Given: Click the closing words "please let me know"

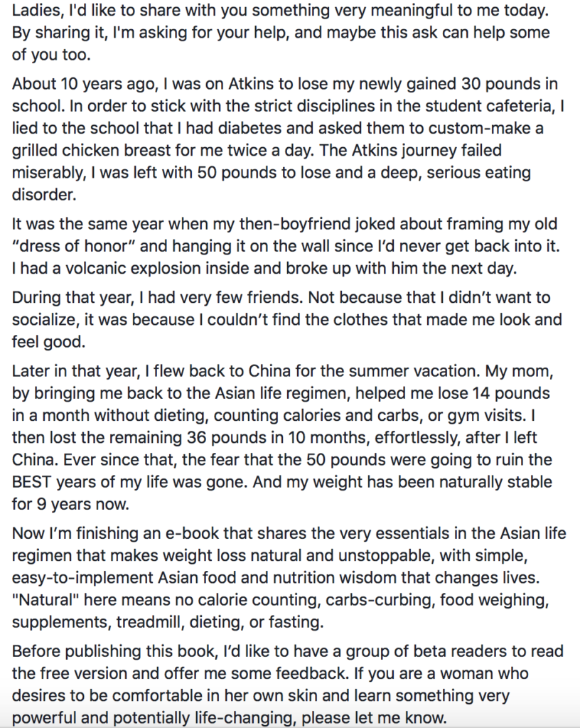Looking at the screenshot, I should coord(374,718).
